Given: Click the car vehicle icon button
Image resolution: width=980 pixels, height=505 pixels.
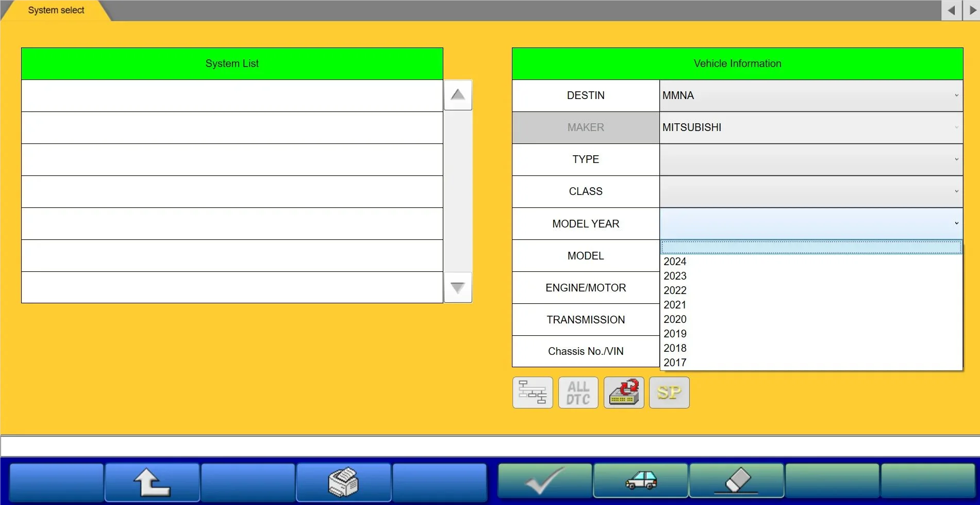Looking at the screenshot, I should (641, 480).
